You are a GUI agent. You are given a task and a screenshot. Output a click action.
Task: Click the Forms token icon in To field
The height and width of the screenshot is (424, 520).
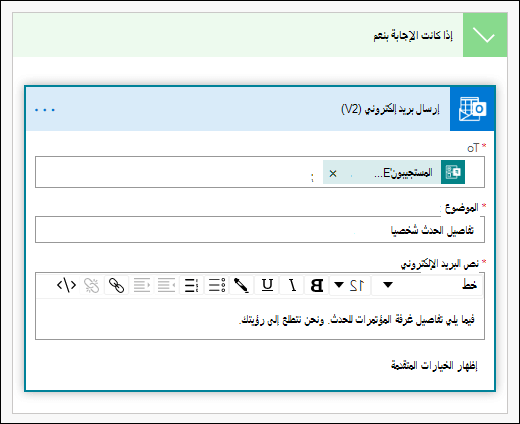pyautogui.click(x=453, y=172)
